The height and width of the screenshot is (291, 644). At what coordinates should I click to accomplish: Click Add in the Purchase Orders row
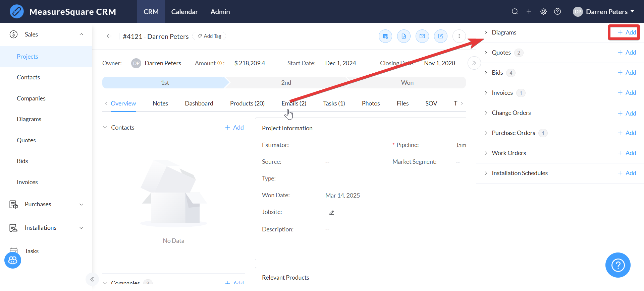(x=627, y=133)
